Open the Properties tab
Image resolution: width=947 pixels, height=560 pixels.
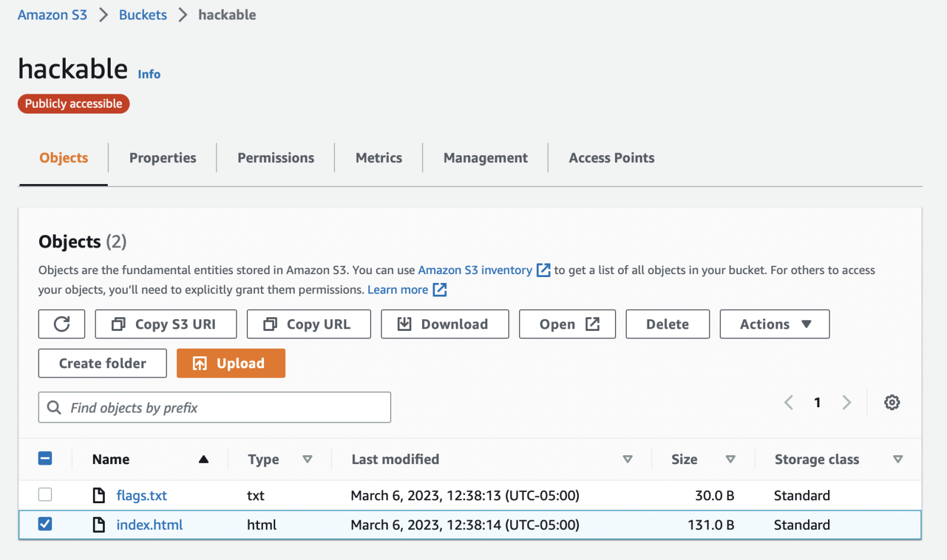pyautogui.click(x=163, y=158)
